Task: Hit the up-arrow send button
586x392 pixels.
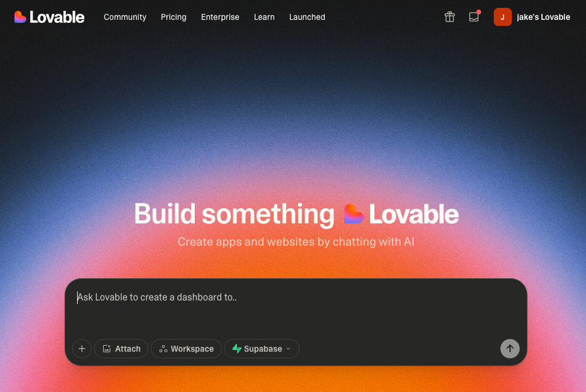Action: pos(509,349)
